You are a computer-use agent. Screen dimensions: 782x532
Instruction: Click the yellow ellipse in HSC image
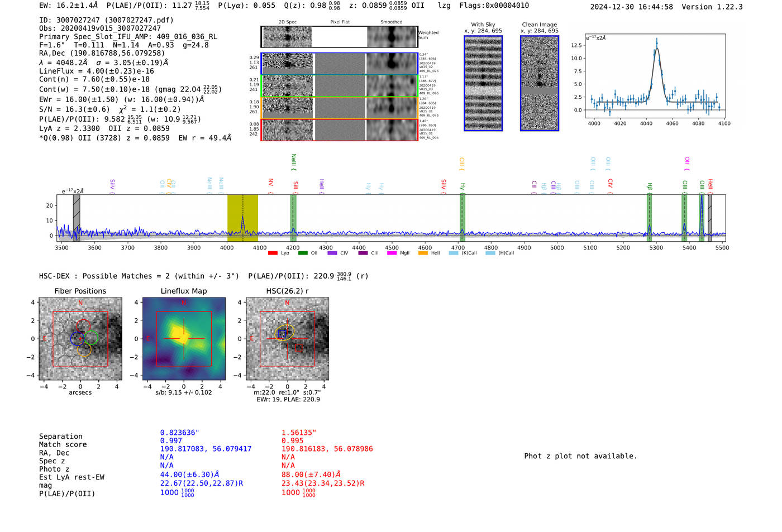point(285,332)
